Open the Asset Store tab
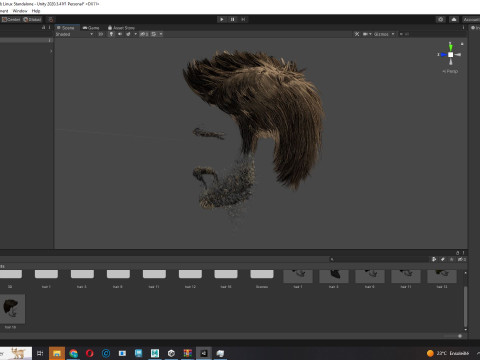 click(x=121, y=28)
